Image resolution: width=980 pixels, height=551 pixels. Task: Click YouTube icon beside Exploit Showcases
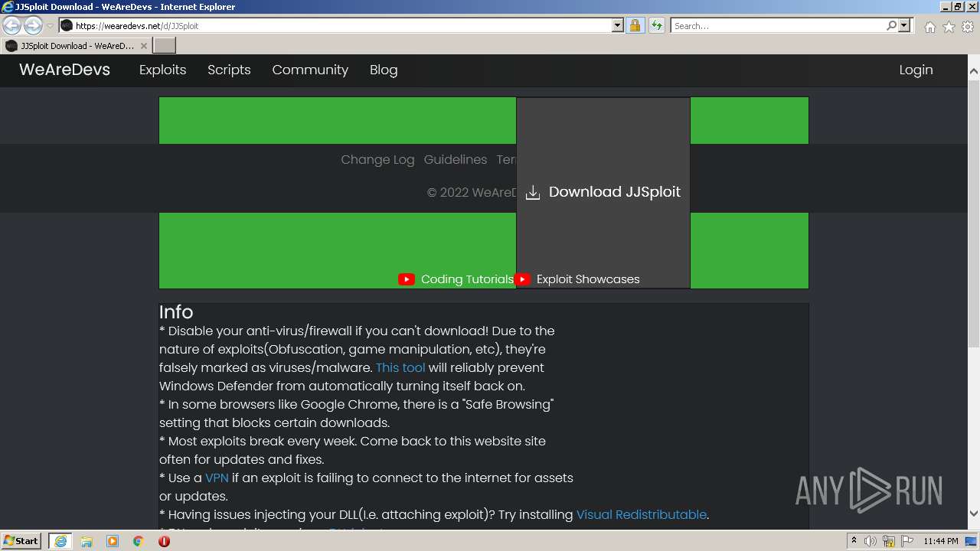pyautogui.click(x=522, y=279)
